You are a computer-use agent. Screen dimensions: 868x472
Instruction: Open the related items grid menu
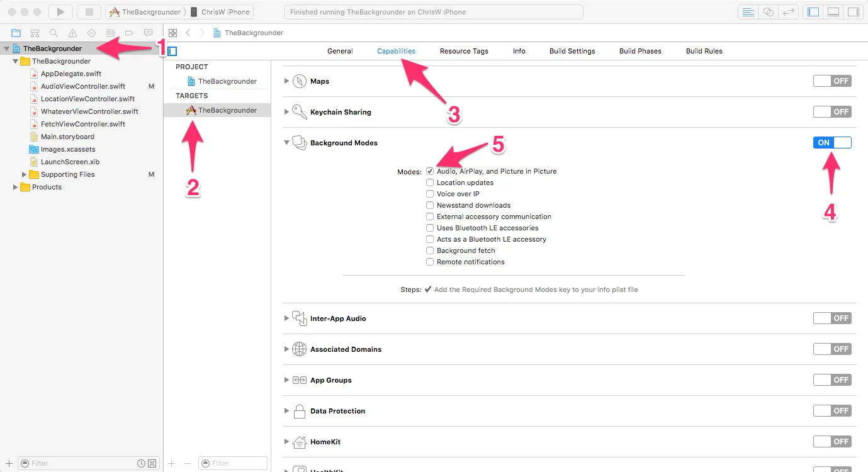tap(173, 33)
